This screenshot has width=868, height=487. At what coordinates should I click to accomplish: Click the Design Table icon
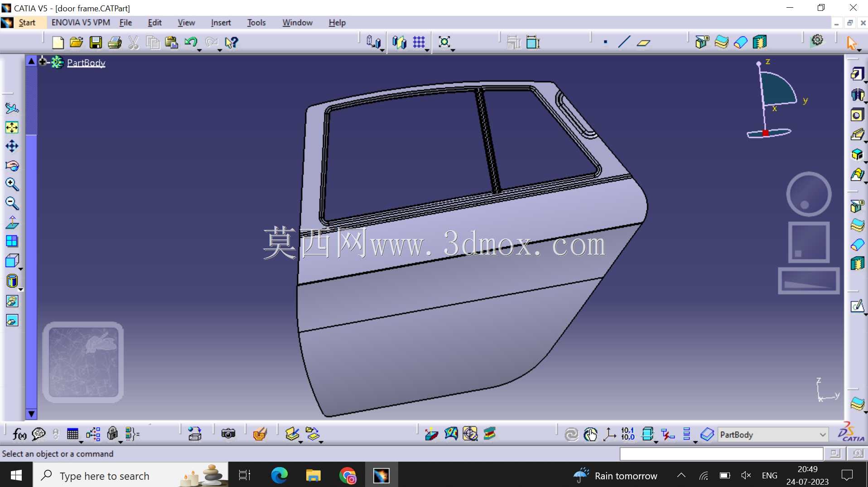pos(72,434)
